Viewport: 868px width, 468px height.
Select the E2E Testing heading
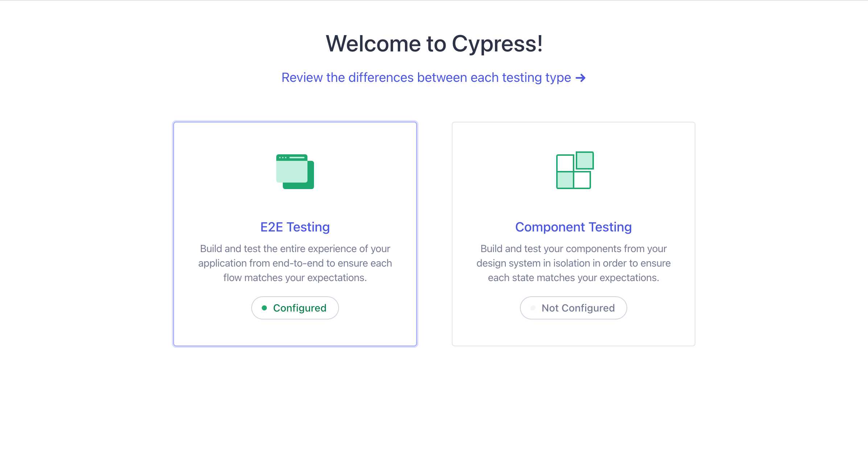tap(295, 227)
